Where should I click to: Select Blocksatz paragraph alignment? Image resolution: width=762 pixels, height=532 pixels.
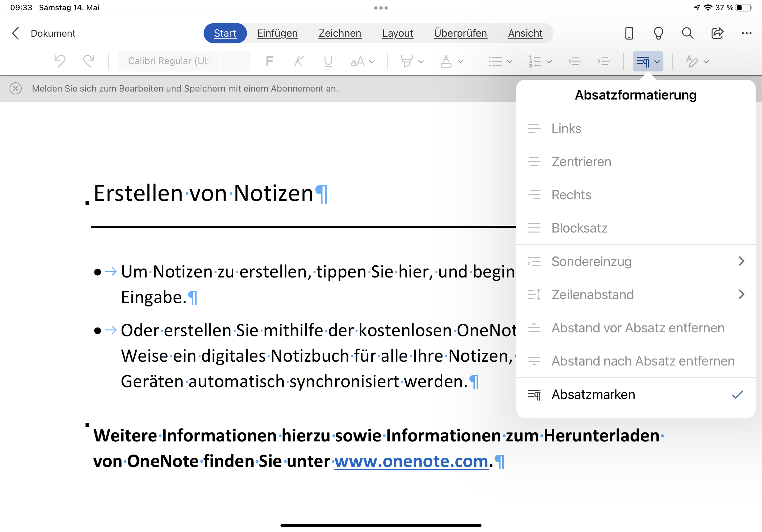[x=579, y=227]
